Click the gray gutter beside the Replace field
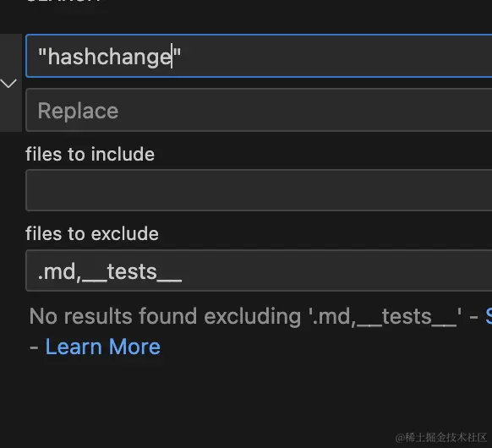 [11, 110]
